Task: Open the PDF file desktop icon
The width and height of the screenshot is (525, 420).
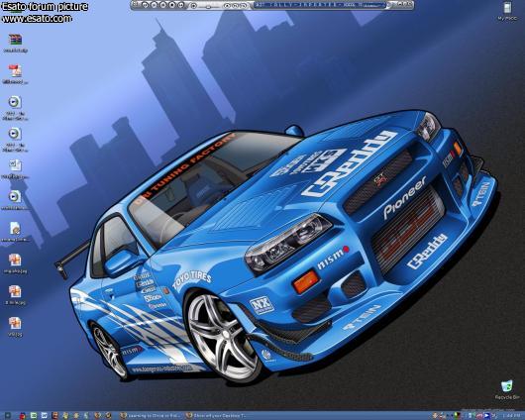Action: point(15,74)
